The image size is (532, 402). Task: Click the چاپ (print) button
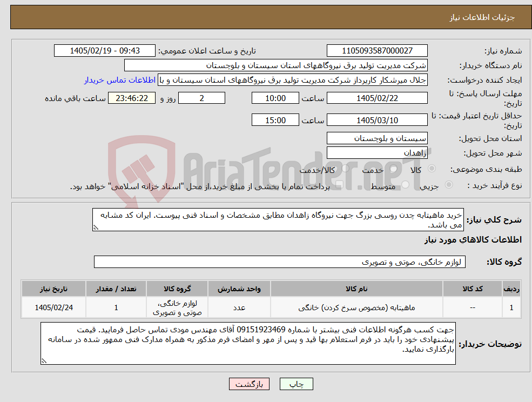click(x=296, y=384)
